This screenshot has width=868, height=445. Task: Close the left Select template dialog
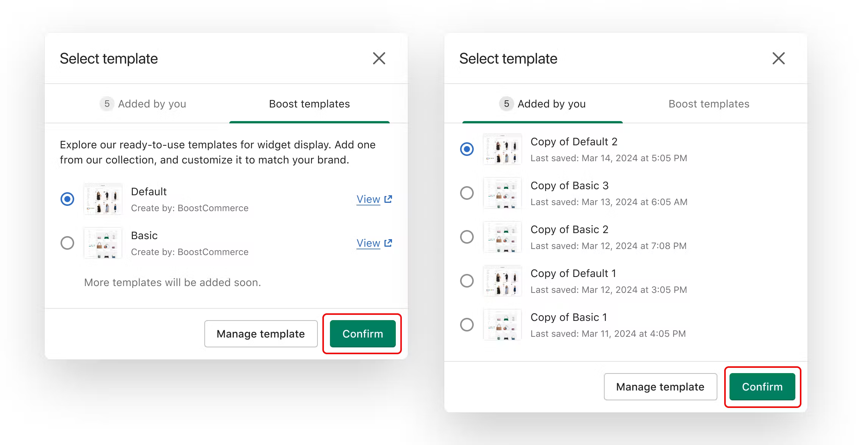click(x=379, y=59)
